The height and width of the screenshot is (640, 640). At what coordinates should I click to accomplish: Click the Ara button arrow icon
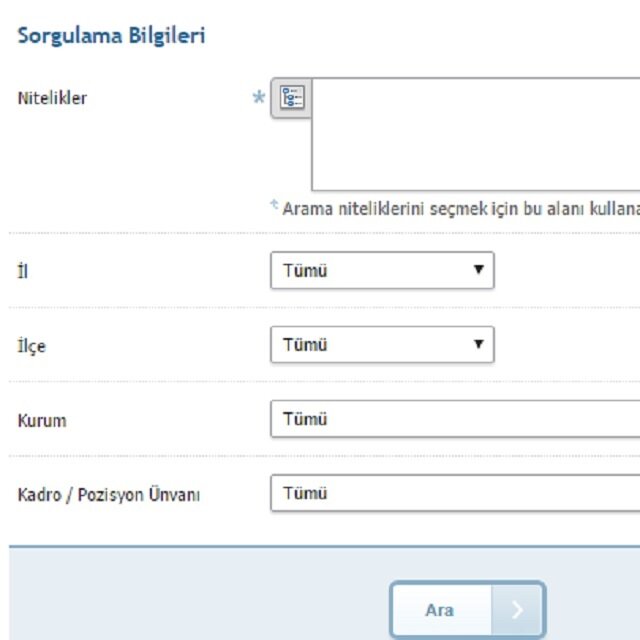[x=517, y=610]
